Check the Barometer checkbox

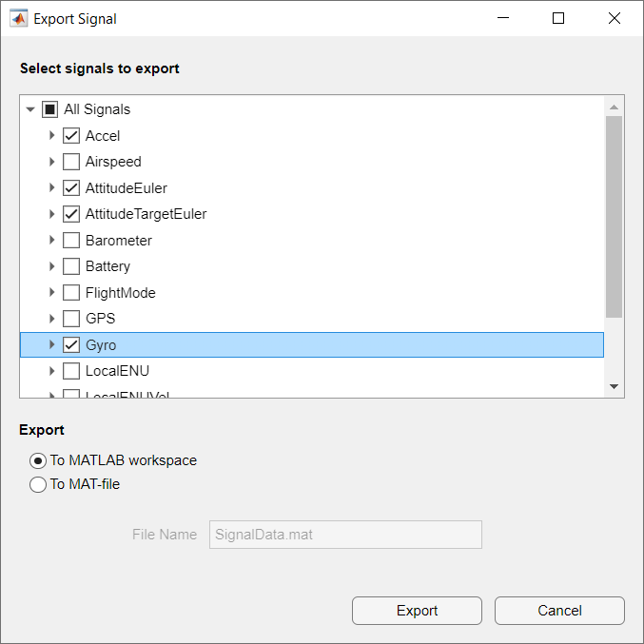pyautogui.click(x=71, y=241)
